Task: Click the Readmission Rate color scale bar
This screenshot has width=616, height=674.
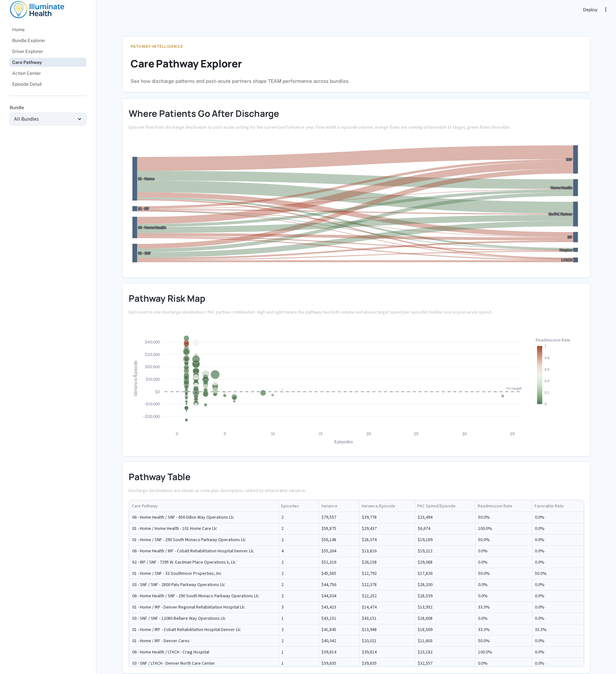Action: (x=539, y=375)
